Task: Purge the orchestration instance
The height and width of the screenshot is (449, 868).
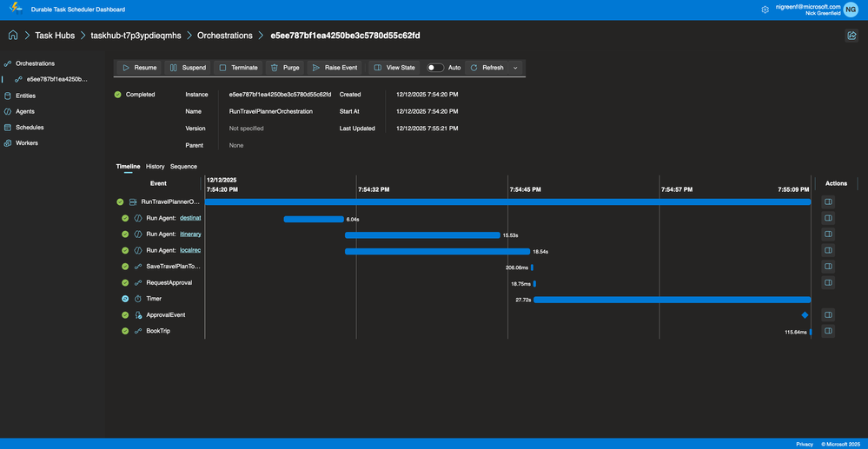Action: pyautogui.click(x=285, y=68)
